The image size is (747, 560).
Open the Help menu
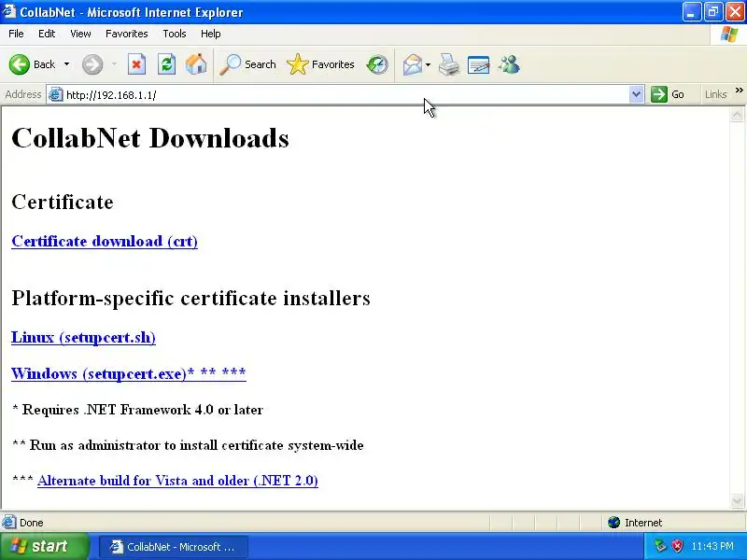click(211, 34)
